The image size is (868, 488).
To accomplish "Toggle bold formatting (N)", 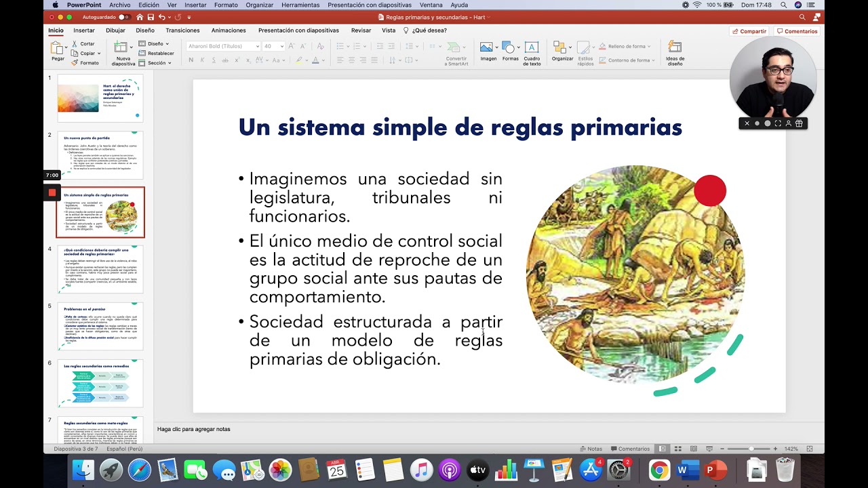I will pyautogui.click(x=191, y=60).
